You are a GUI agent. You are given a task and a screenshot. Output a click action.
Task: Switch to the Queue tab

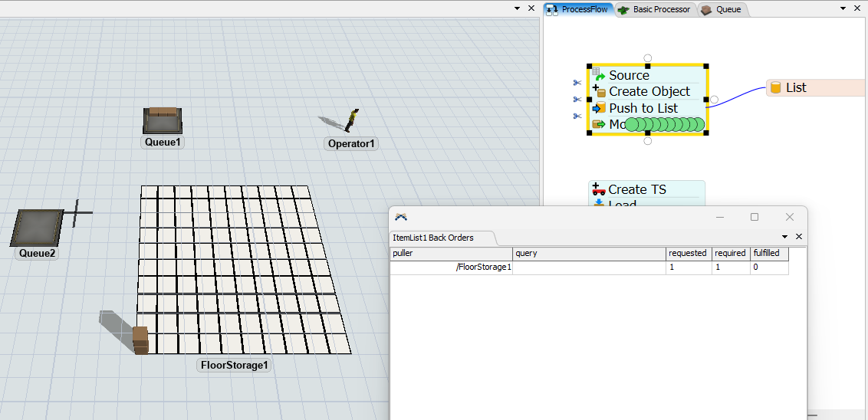[x=722, y=9]
